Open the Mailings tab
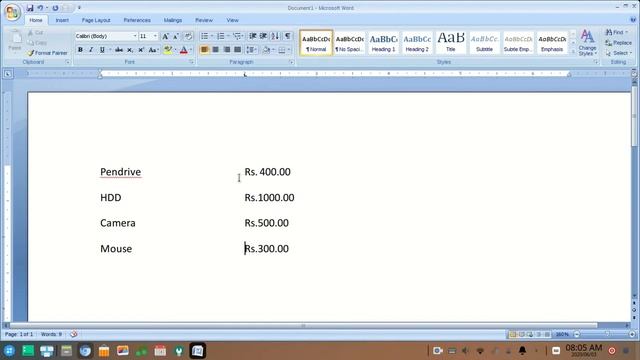Screen dimensions: 640x360 click(x=173, y=20)
